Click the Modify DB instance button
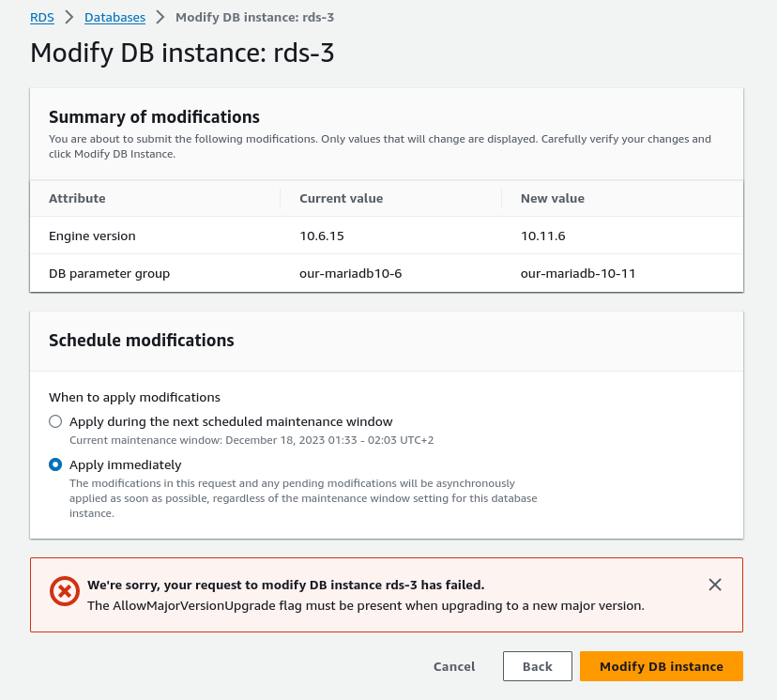The image size is (777, 700). point(661,666)
